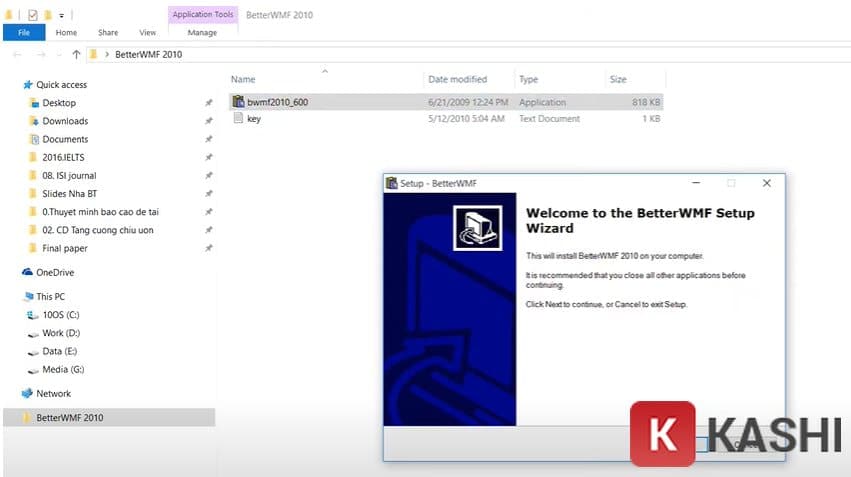851x477 pixels.
Task: Open the File ribbon tab
Action: coord(23,33)
